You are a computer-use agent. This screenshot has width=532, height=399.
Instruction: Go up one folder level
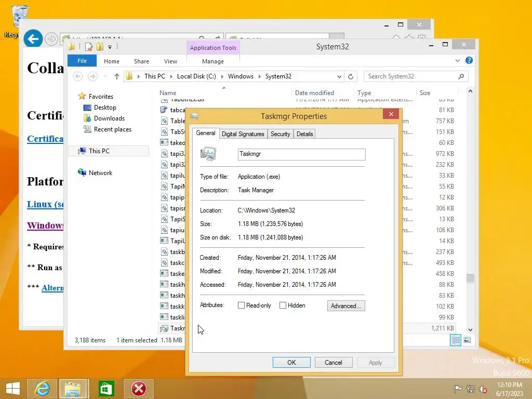117,76
